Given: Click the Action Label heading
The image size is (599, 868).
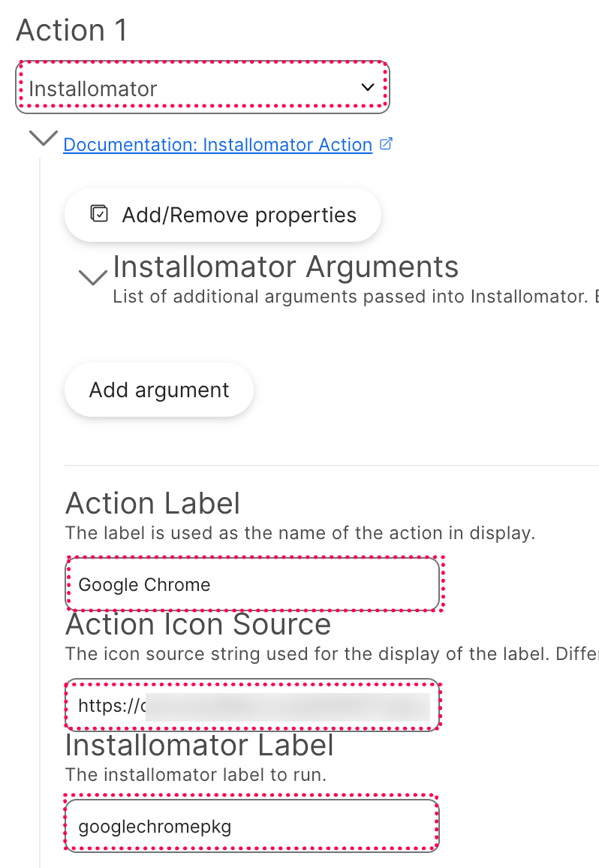Looking at the screenshot, I should pyautogui.click(x=153, y=503).
